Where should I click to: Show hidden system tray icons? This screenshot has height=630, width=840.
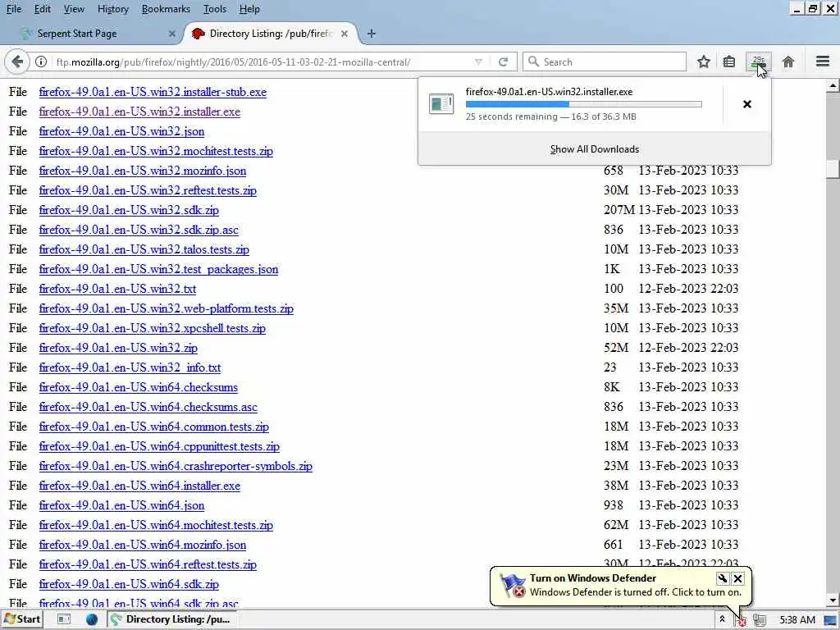click(722, 620)
